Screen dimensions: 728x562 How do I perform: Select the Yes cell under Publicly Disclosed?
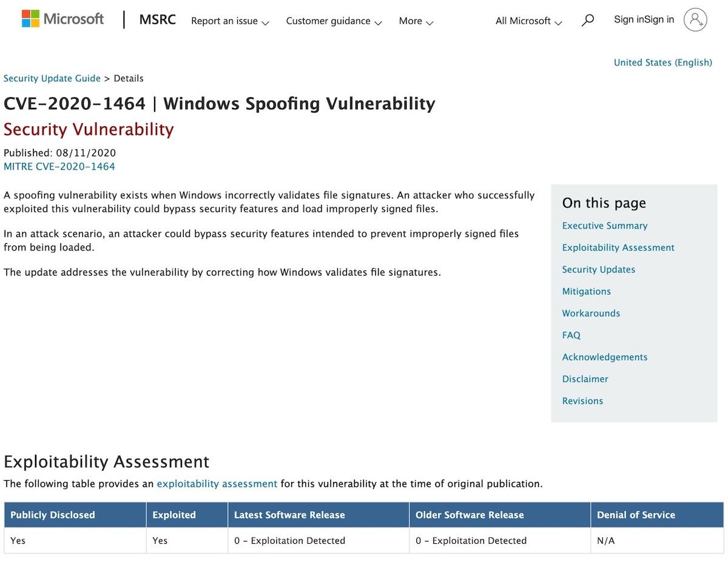click(75, 540)
